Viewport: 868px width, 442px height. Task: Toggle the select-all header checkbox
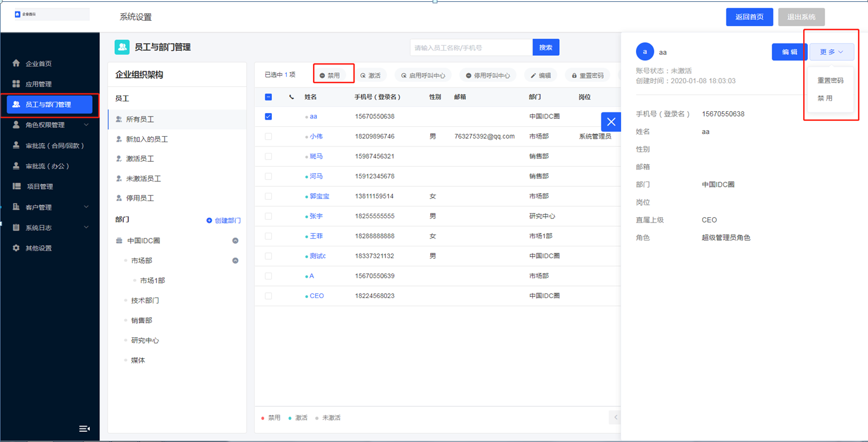tap(268, 97)
